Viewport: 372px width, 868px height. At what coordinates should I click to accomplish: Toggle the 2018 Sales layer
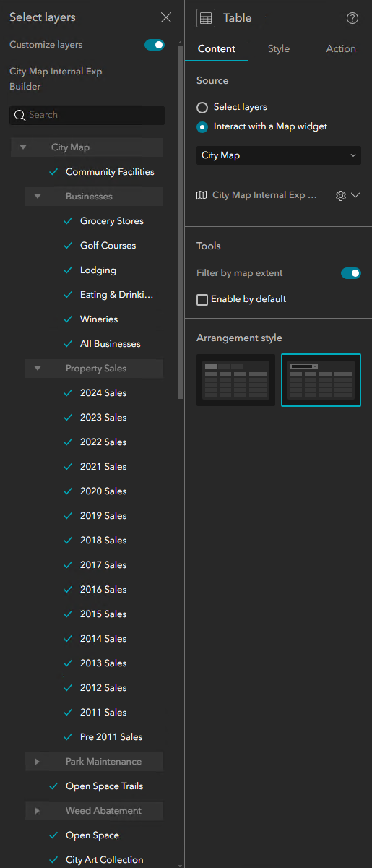tap(68, 541)
